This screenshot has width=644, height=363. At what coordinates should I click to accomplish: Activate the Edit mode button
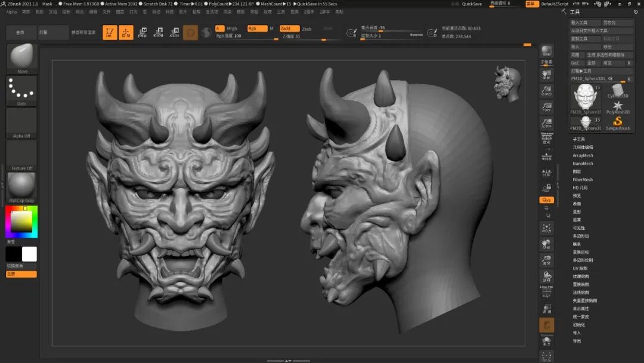(110, 32)
